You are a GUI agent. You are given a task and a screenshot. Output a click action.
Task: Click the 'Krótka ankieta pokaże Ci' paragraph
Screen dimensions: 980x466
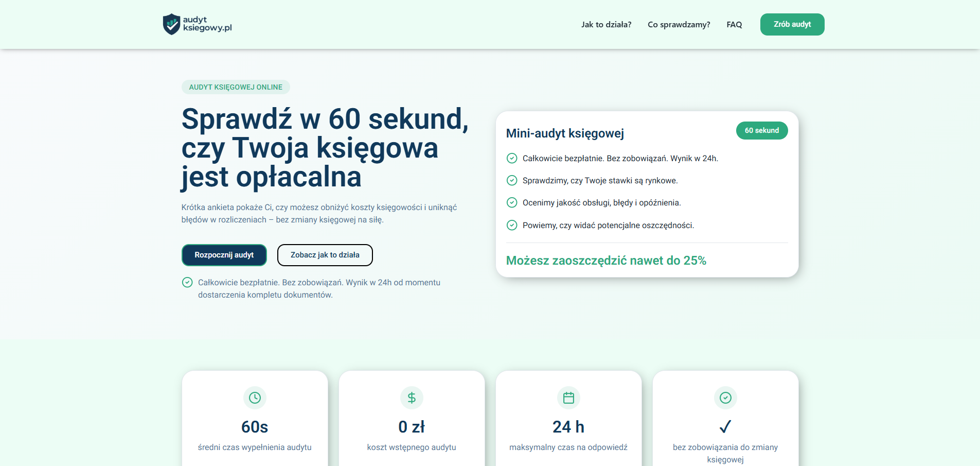pos(319,214)
